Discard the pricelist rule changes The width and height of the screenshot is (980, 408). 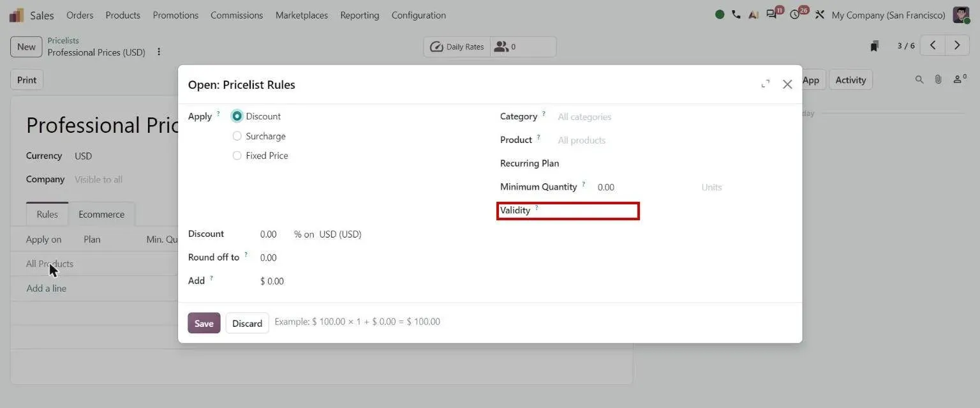(248, 323)
